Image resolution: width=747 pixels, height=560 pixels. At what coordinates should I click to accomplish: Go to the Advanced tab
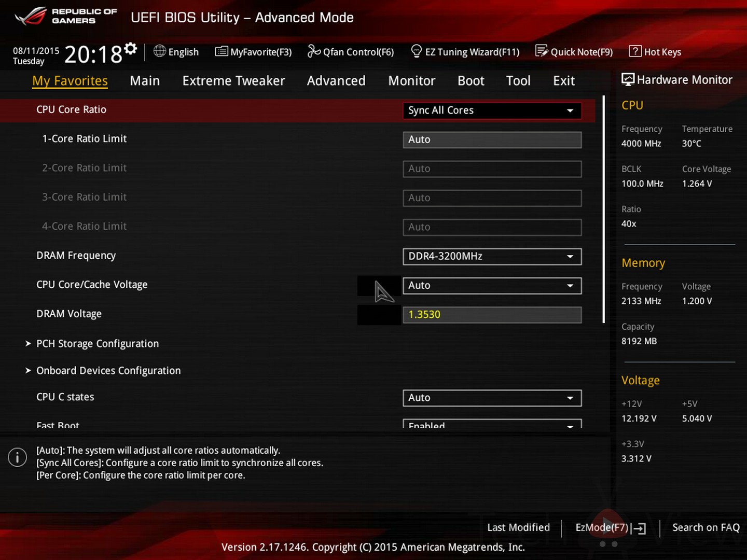pos(336,81)
